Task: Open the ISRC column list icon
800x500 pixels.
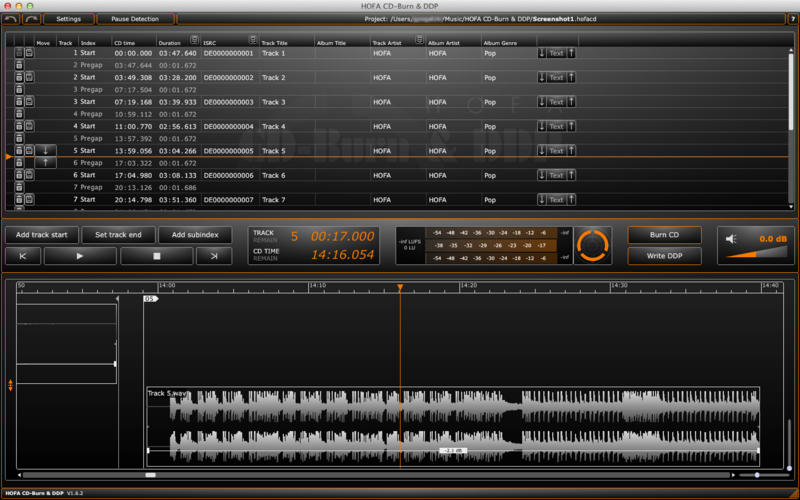Action: pyautogui.click(x=252, y=40)
